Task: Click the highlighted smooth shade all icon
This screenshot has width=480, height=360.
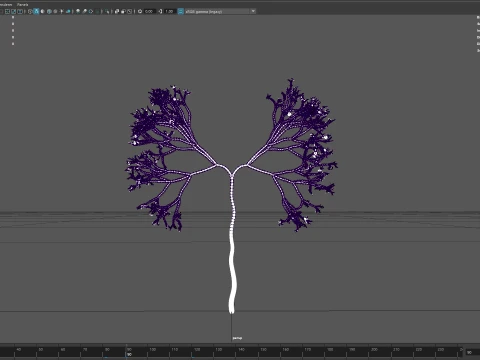Action: [36, 11]
